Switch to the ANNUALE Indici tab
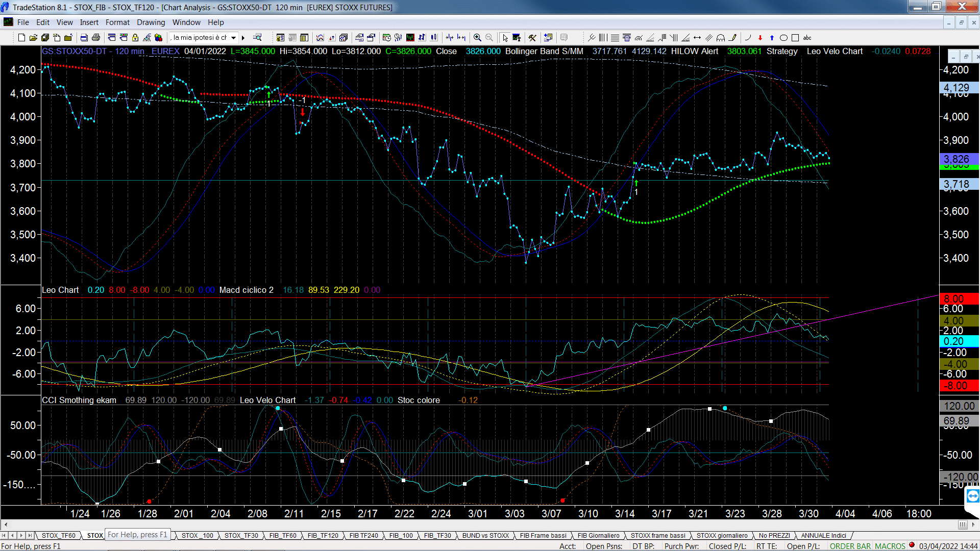The image size is (980, 551). [823, 535]
